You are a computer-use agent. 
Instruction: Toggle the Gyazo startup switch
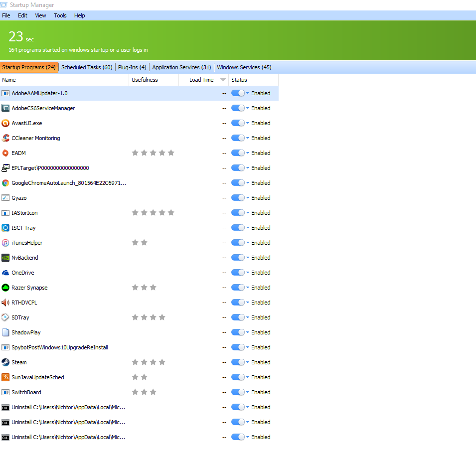pos(238,198)
